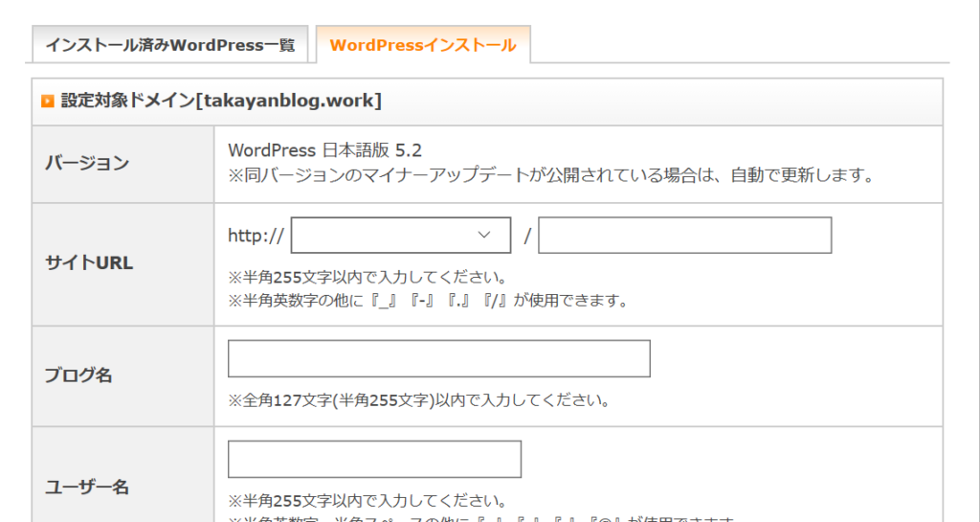Image resolution: width=980 pixels, height=522 pixels.
Task: Click the ブログ名 row label
Action: (78, 375)
